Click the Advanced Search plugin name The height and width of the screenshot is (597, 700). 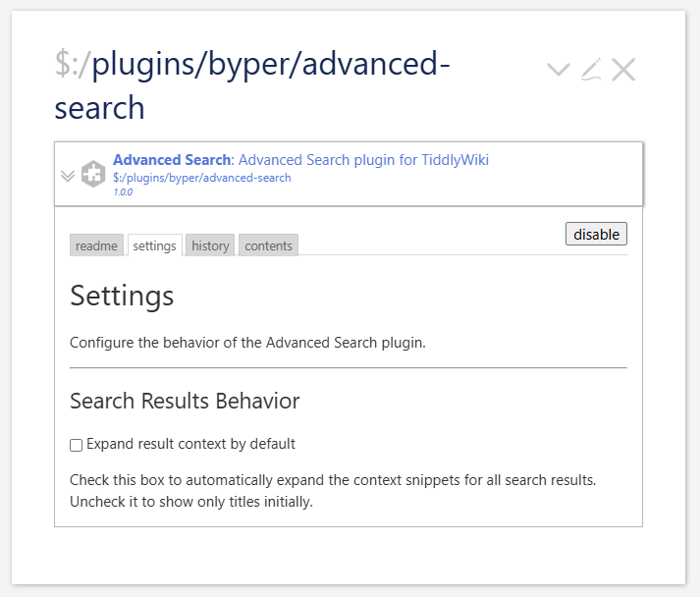172,160
